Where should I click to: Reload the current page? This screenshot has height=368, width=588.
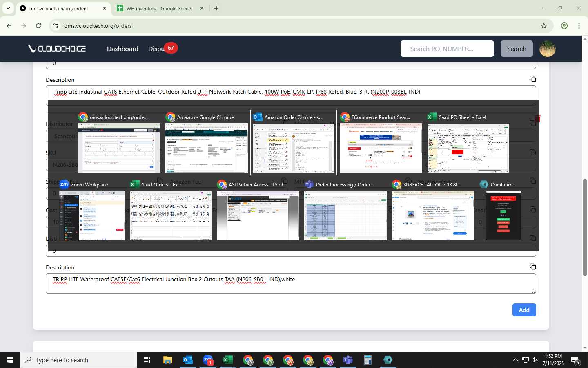point(38,26)
